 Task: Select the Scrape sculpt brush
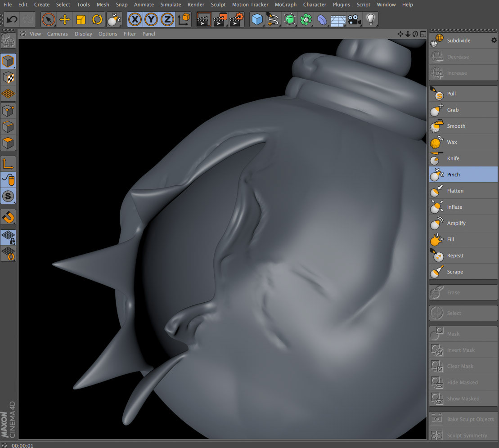pos(463,272)
